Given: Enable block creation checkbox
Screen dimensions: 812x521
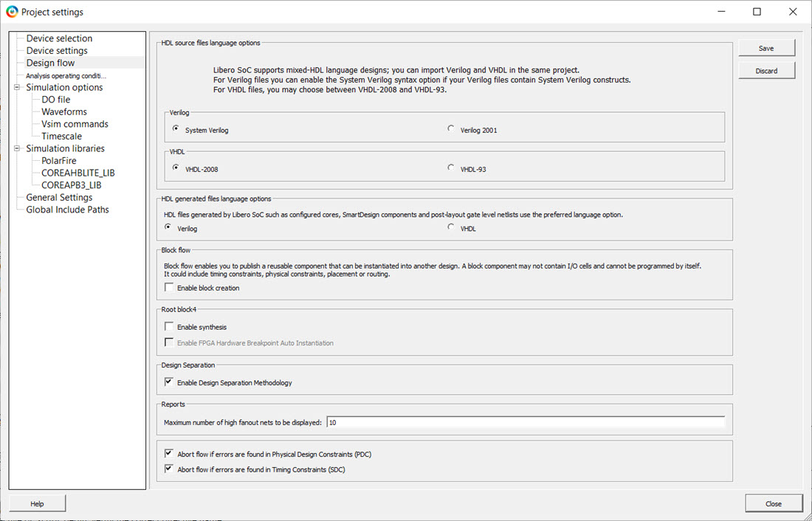Looking at the screenshot, I should pyautogui.click(x=170, y=288).
